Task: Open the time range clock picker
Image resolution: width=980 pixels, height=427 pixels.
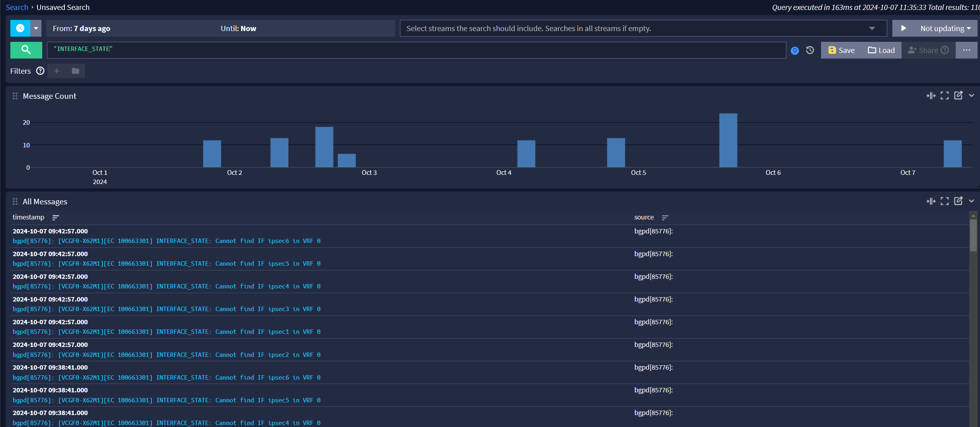Action: coord(20,28)
